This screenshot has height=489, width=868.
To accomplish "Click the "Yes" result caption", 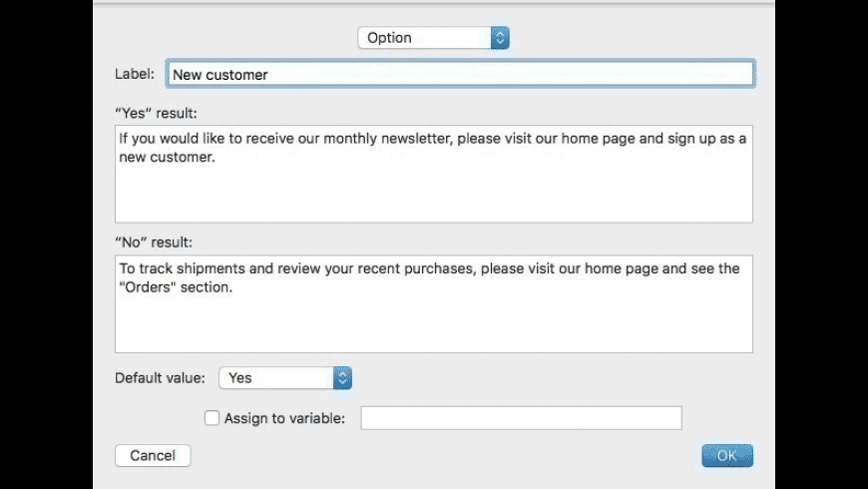I will tap(157, 112).
